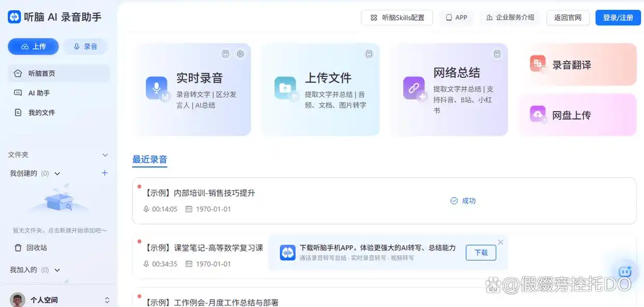Click the save icon on 实时录音 card
The width and height of the screenshot is (644, 307).
[226, 54]
